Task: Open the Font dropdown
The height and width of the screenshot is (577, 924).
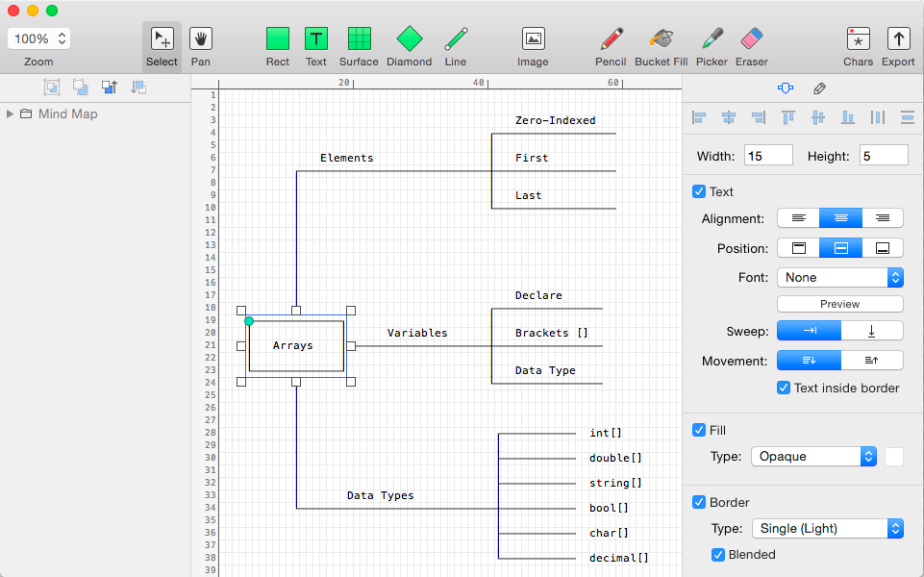Action: [x=840, y=278]
